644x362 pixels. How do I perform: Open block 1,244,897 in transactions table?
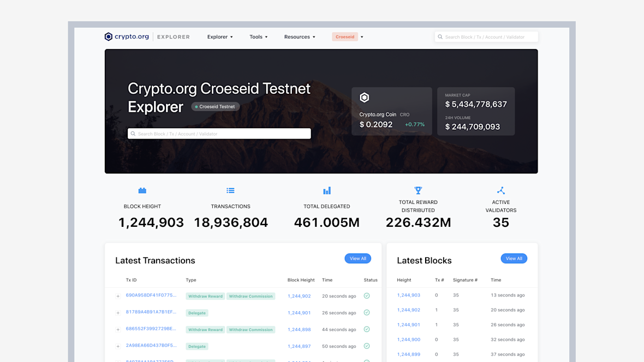click(x=299, y=346)
